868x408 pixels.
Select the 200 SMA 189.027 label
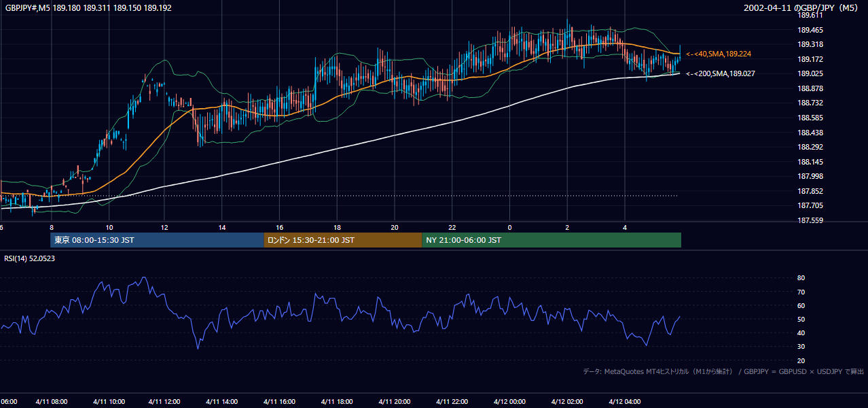click(721, 73)
